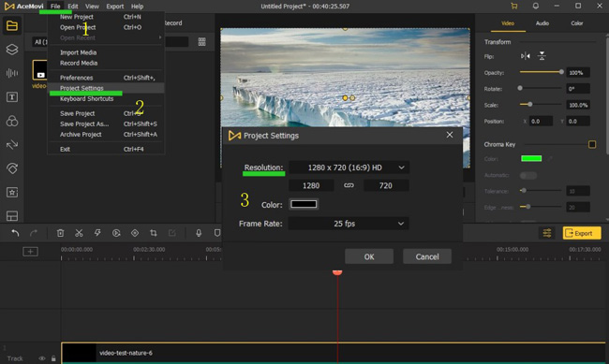Confirm Project Settings with OK
This screenshot has height=364, width=609.
tap(369, 256)
